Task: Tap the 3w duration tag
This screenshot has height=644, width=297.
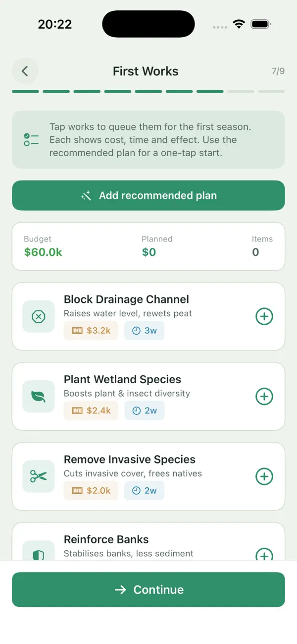Action: (x=145, y=330)
